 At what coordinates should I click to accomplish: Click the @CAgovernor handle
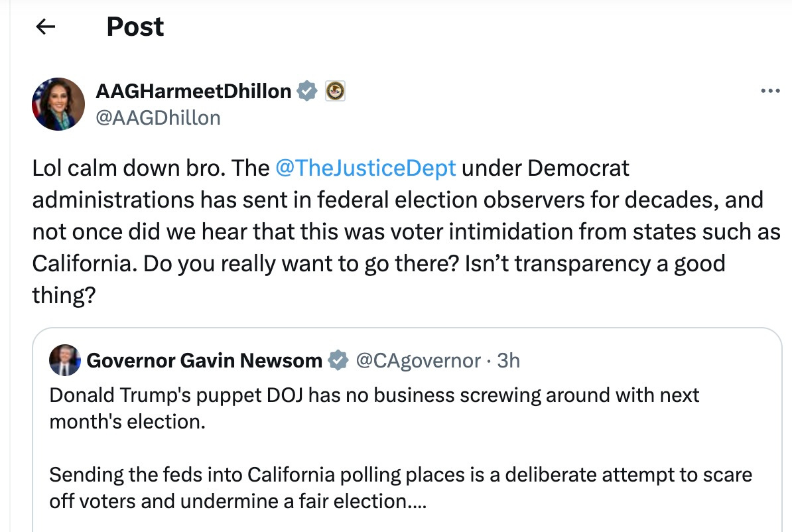coord(418,360)
